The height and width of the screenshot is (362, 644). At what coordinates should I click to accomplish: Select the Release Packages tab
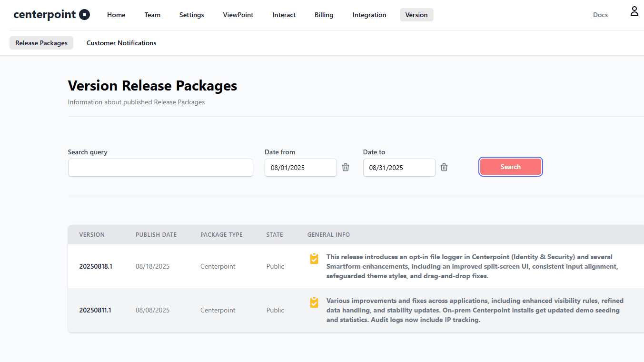click(x=41, y=43)
